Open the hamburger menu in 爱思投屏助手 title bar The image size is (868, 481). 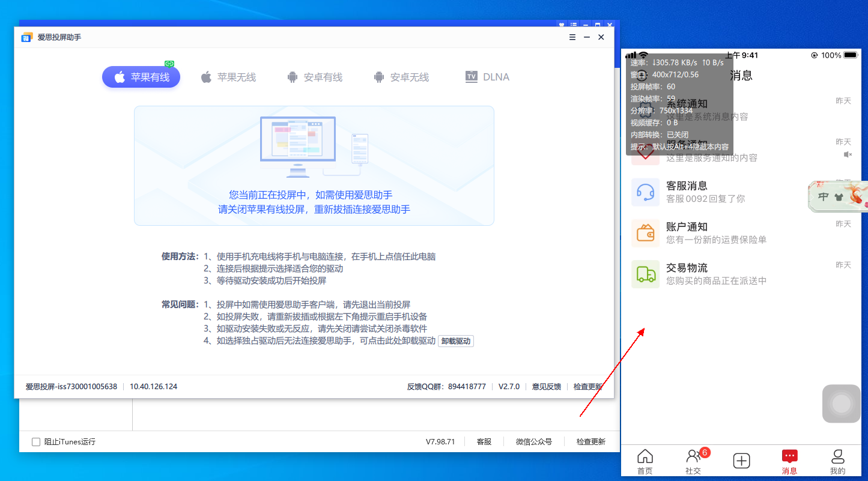click(x=572, y=37)
